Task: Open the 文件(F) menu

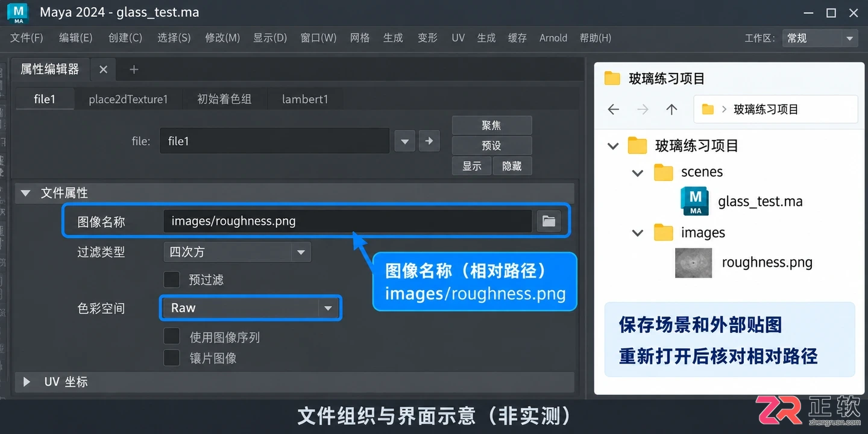Action: coord(27,38)
